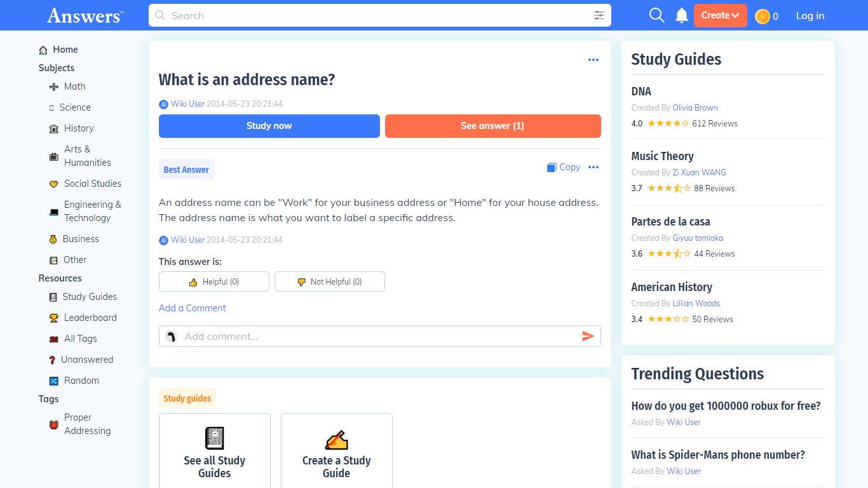Open notifications bell
Image resolution: width=868 pixels, height=488 pixels.
coord(682,15)
